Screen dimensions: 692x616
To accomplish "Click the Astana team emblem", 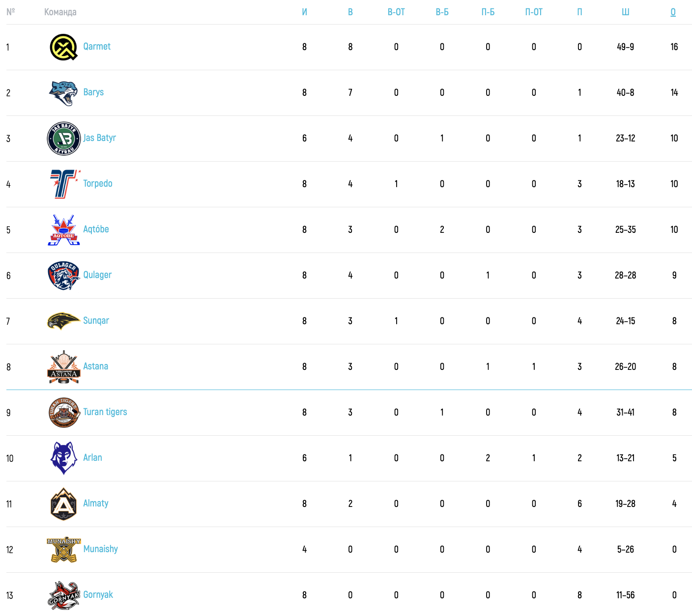I will (x=64, y=367).
